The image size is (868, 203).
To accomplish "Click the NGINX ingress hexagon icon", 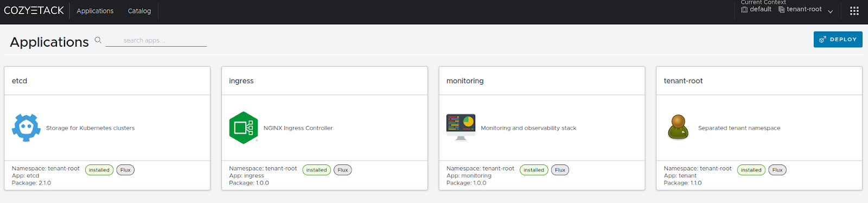I will click(244, 128).
